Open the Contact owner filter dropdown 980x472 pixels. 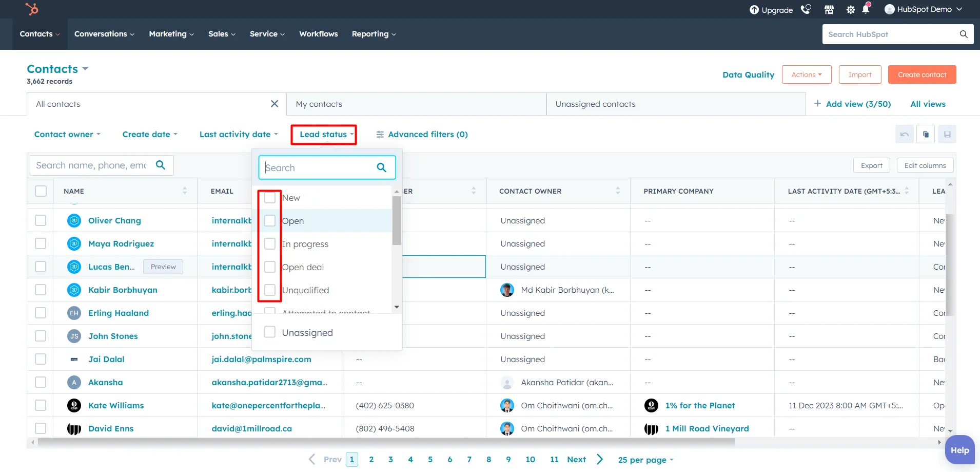pos(67,134)
